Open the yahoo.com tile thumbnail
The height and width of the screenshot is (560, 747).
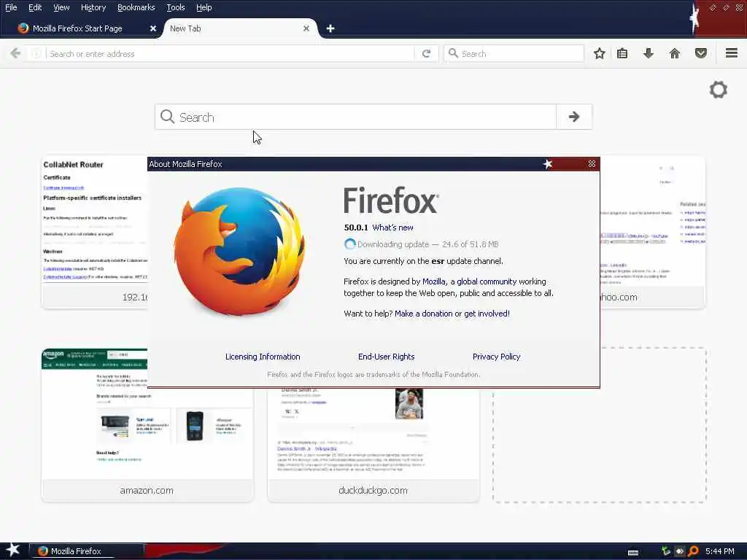652,222
